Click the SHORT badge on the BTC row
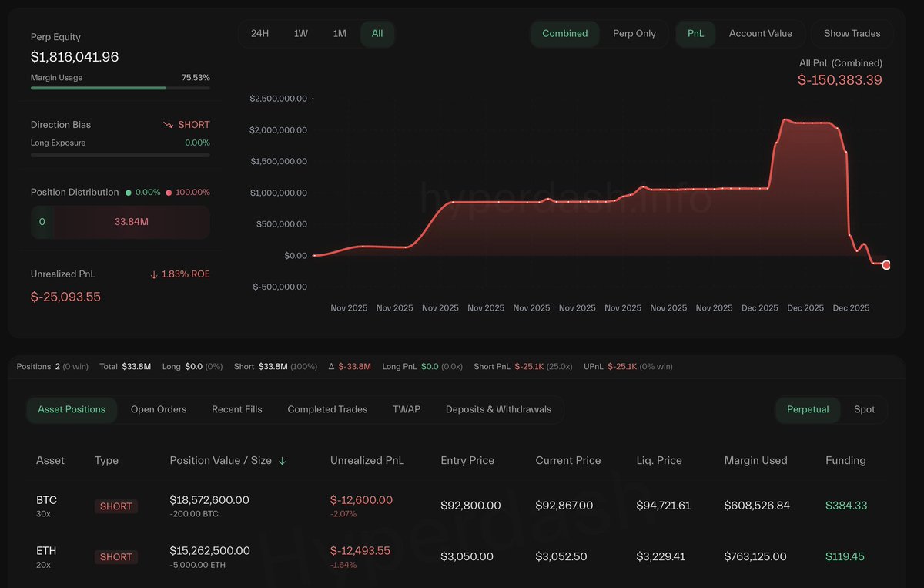The width and height of the screenshot is (924, 588). pyautogui.click(x=116, y=506)
